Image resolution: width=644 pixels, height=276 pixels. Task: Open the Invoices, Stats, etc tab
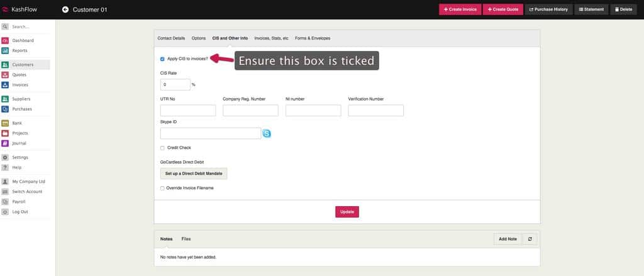click(x=271, y=38)
